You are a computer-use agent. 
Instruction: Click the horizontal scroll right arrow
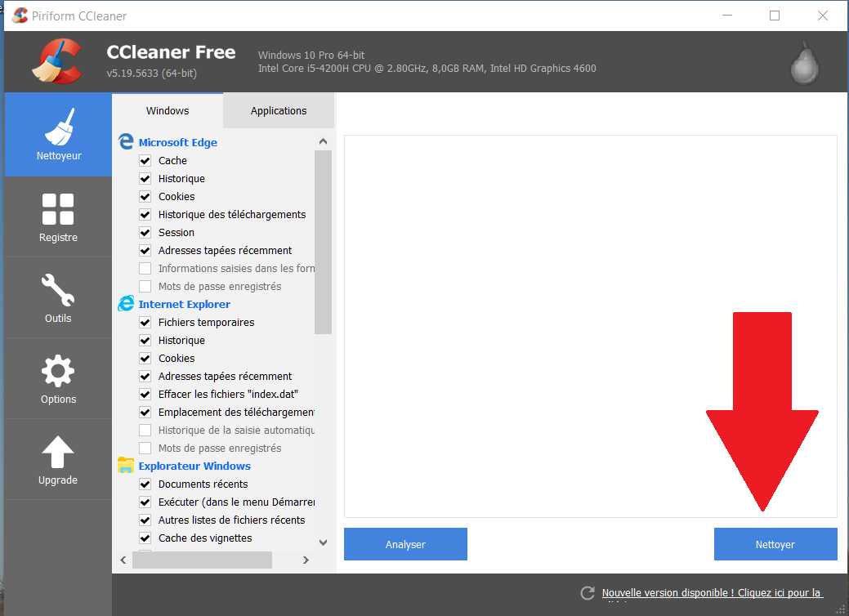coord(306,560)
